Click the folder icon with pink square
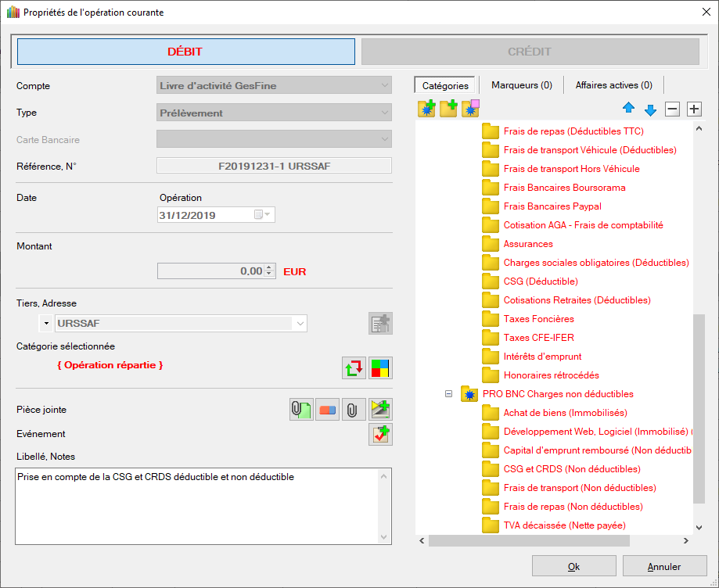Image resolution: width=719 pixels, height=588 pixels. (x=470, y=109)
